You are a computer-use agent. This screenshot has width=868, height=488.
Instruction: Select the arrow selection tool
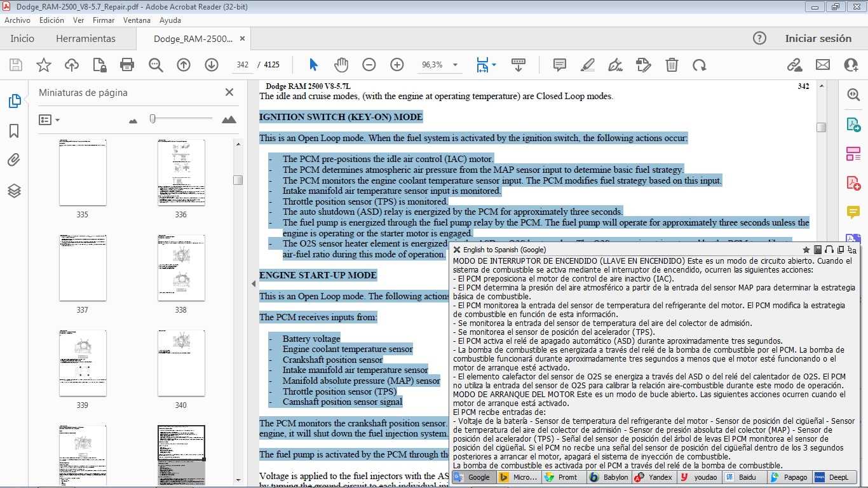[313, 65]
